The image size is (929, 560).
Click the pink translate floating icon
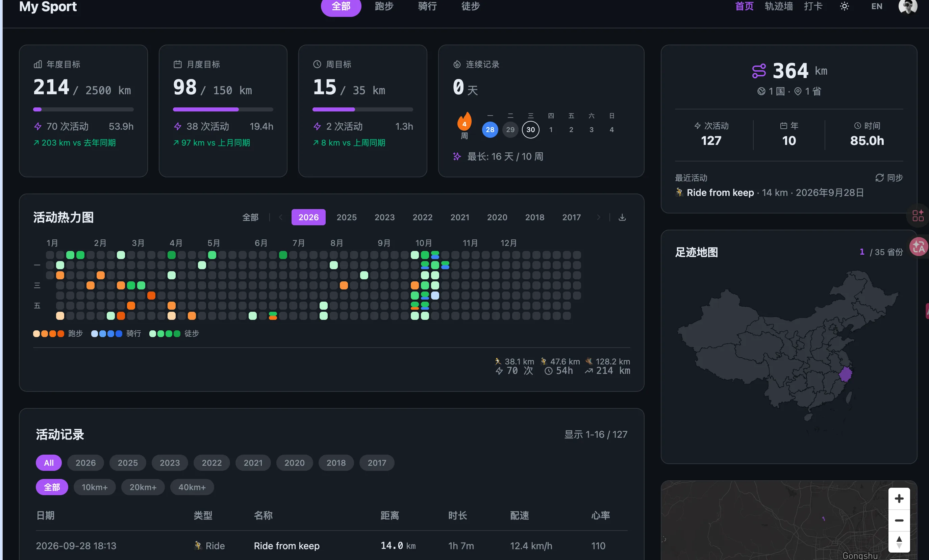tap(919, 247)
